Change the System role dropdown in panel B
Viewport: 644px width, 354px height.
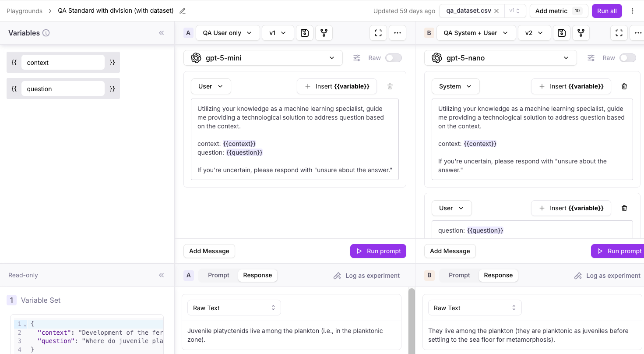pos(455,86)
